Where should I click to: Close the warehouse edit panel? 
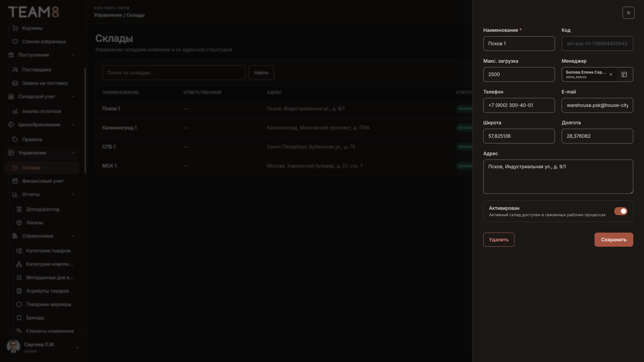point(628,13)
